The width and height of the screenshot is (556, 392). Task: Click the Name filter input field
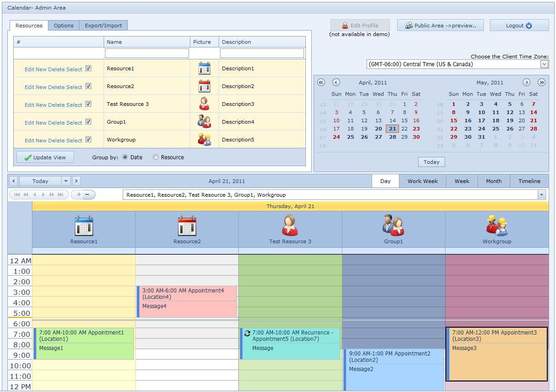(x=147, y=53)
